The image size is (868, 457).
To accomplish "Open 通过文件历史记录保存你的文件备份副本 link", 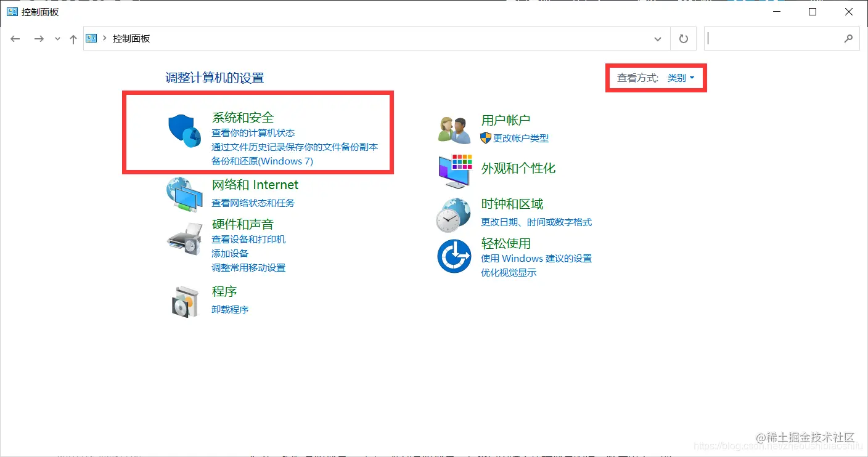I will tap(295, 147).
